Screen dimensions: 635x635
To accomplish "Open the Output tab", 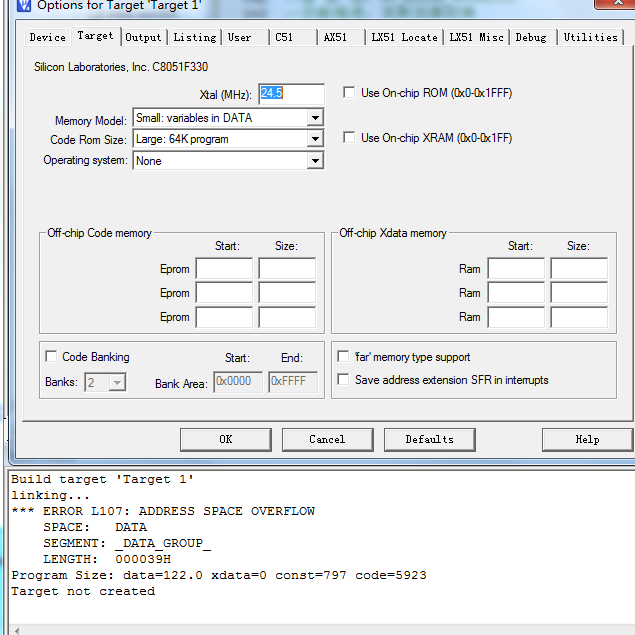I will pyautogui.click(x=143, y=37).
